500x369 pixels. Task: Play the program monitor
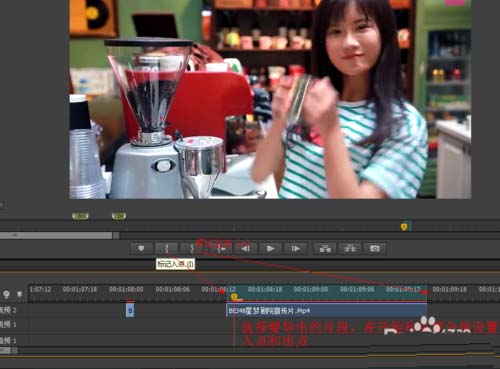coord(270,249)
